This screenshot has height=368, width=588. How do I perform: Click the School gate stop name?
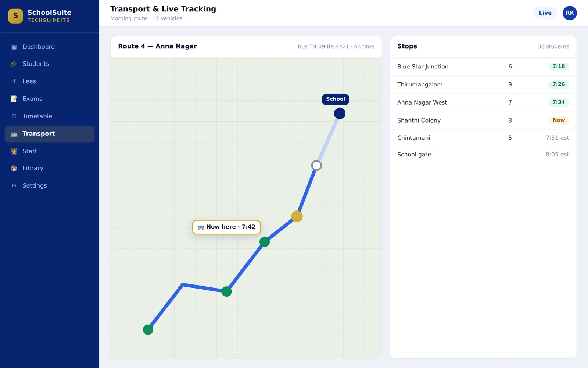click(x=414, y=155)
